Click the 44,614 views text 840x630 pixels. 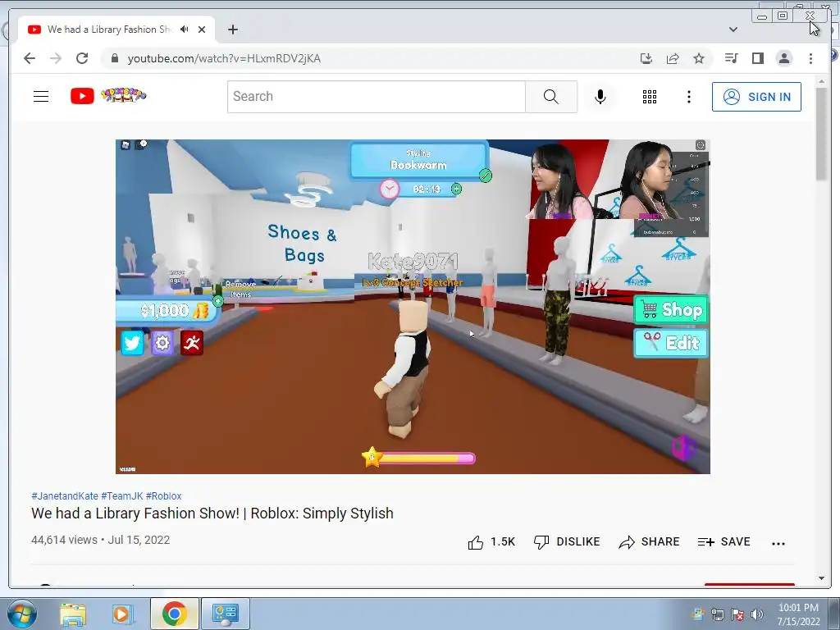pyautogui.click(x=64, y=540)
